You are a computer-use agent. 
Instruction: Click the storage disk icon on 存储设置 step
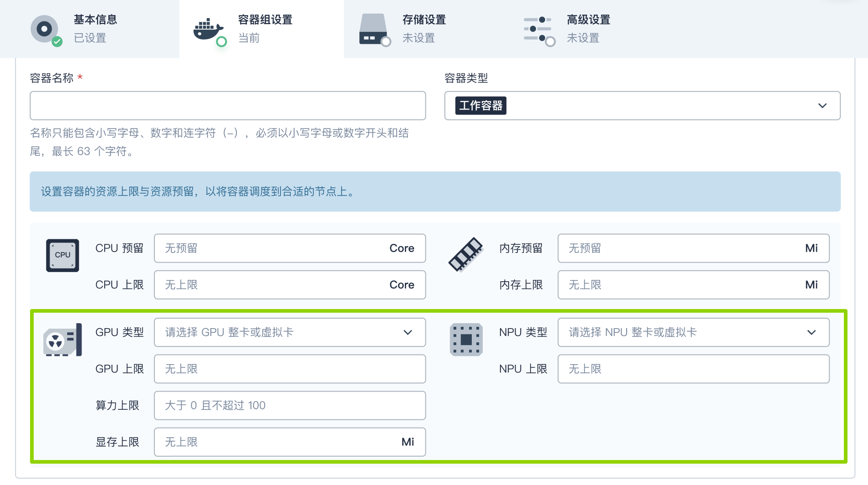(x=373, y=29)
